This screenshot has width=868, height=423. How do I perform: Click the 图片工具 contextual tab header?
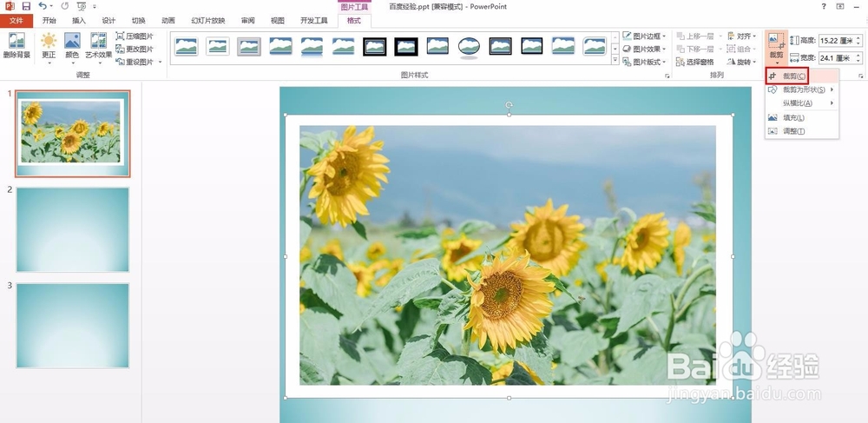click(354, 7)
